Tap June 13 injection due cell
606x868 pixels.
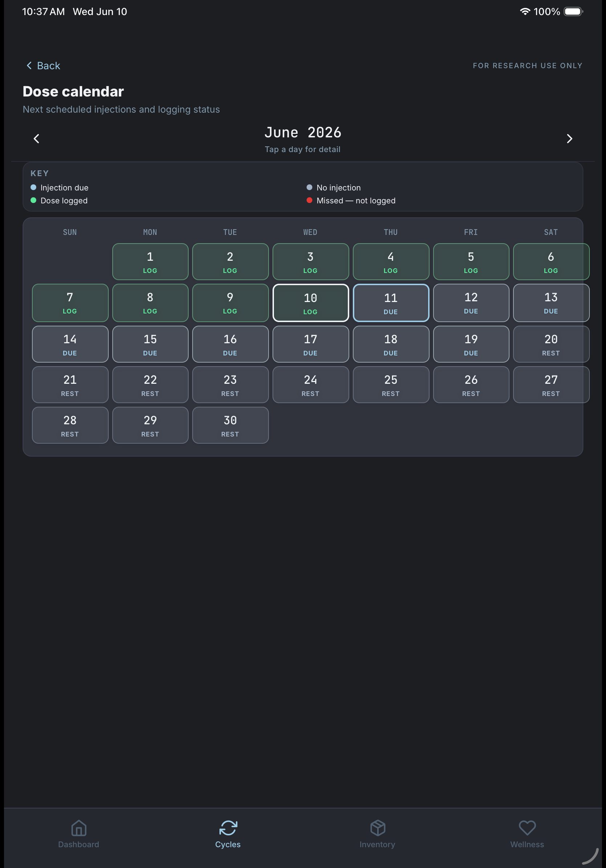tap(551, 303)
